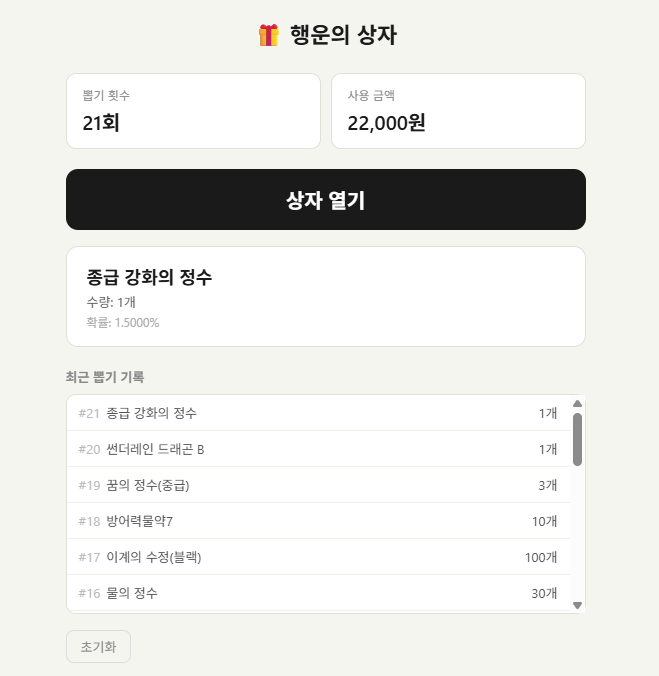Click the 수량: 1개 text in result card
This screenshot has height=676, width=659.
pos(111,302)
